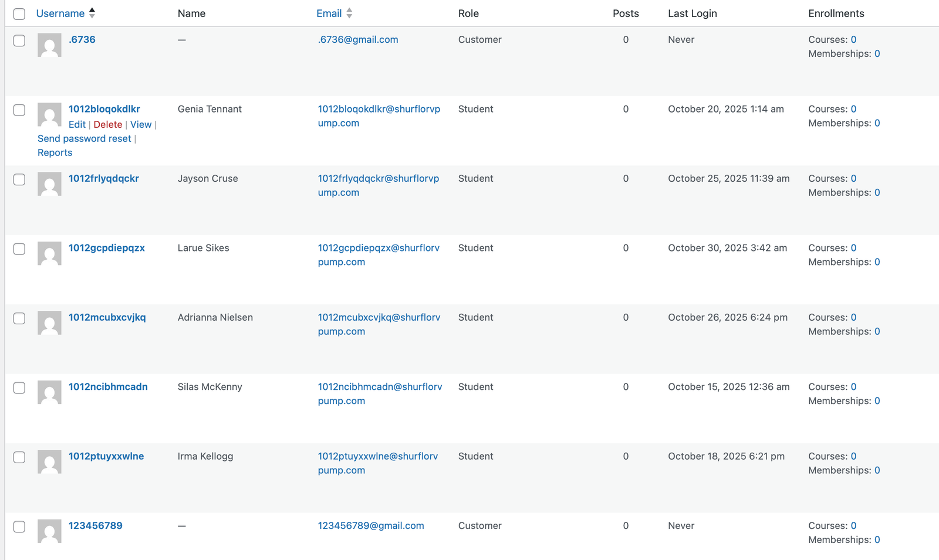Open Reports for user 1012bloqokdlkr
The height and width of the screenshot is (560, 939).
pos(55,152)
